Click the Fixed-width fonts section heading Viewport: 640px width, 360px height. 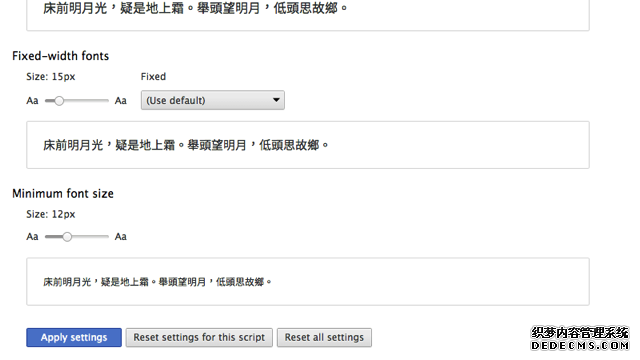pos(61,56)
